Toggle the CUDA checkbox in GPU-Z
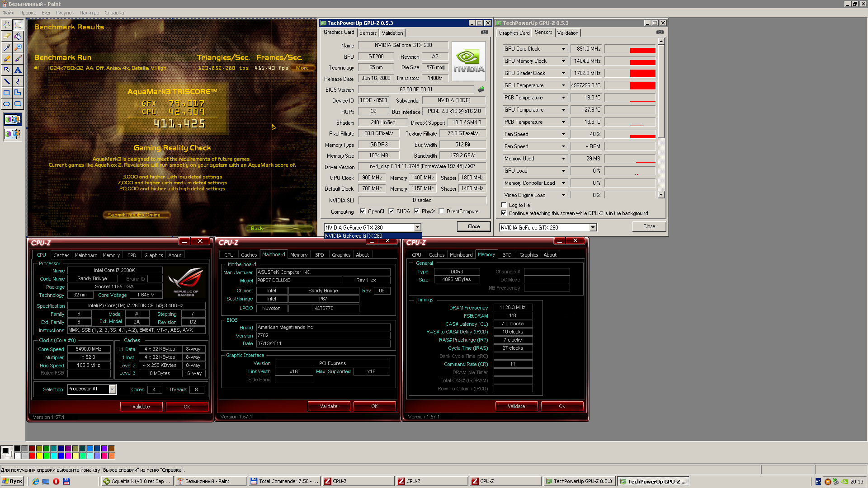The width and height of the screenshot is (868, 488). (x=391, y=211)
